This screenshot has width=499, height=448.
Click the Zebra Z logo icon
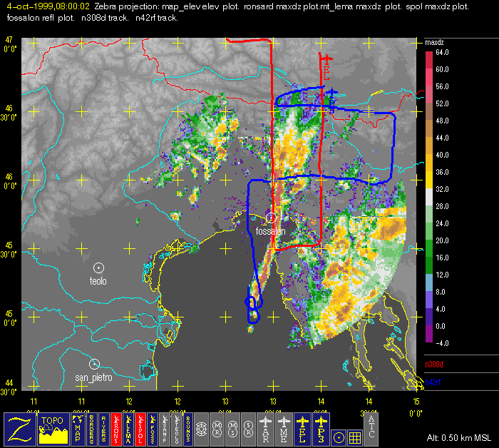pos(19,429)
